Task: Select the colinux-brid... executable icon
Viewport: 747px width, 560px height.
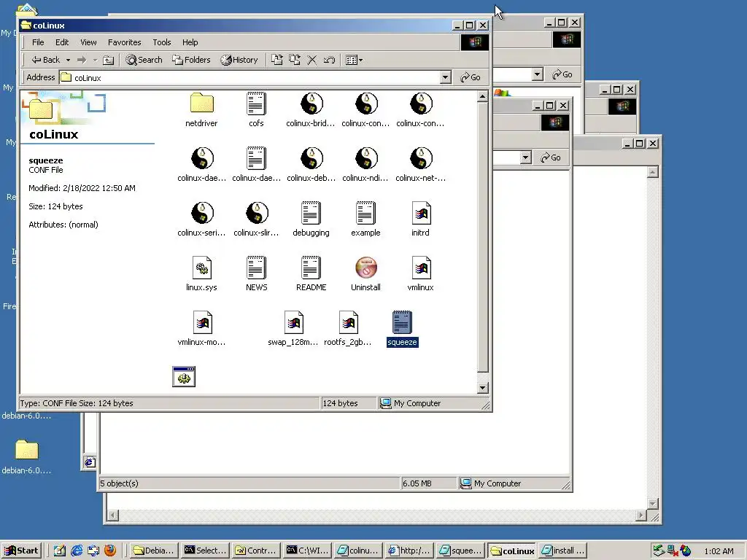Action: (311, 104)
